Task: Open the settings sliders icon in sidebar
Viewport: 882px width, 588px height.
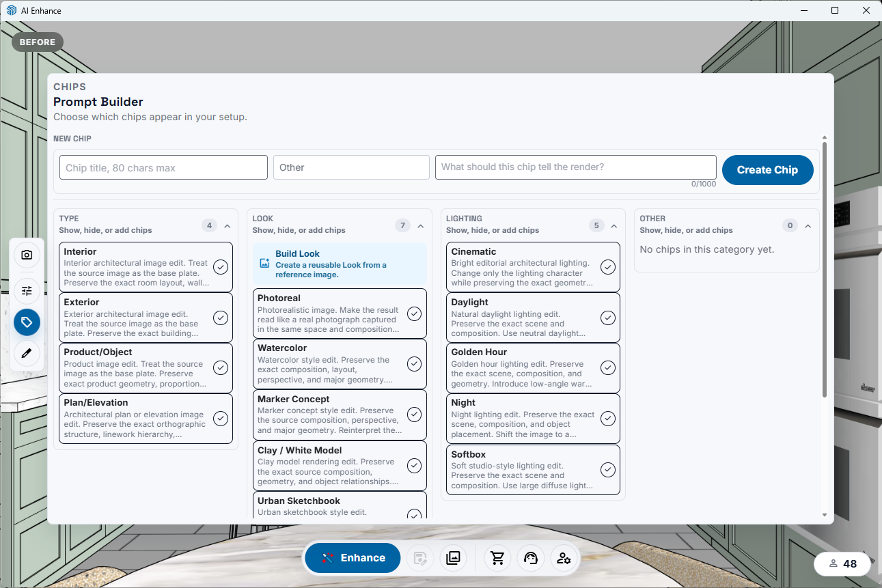Action: tap(27, 291)
